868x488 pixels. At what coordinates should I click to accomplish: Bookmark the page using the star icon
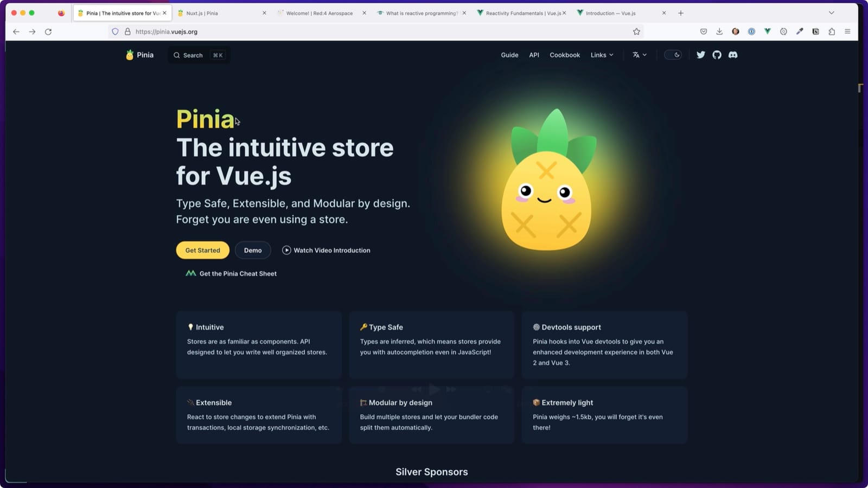pyautogui.click(x=636, y=31)
